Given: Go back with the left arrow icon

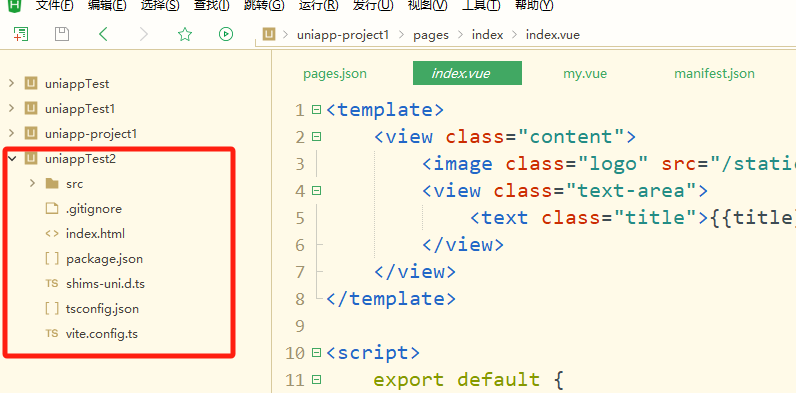Looking at the screenshot, I should coord(103,35).
